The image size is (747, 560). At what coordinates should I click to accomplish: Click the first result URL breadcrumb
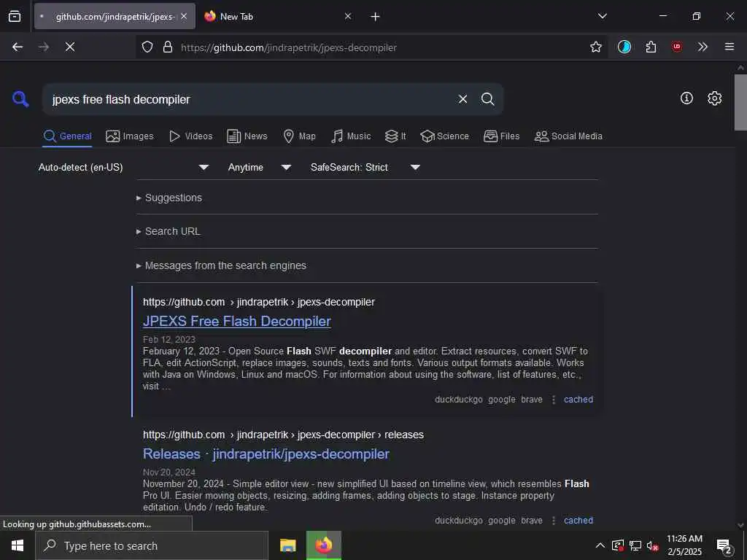[x=259, y=302]
